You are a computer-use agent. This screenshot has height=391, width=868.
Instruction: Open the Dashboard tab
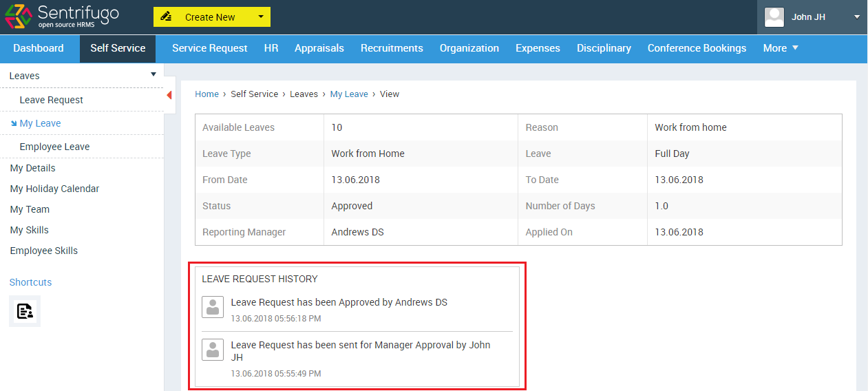coord(39,48)
